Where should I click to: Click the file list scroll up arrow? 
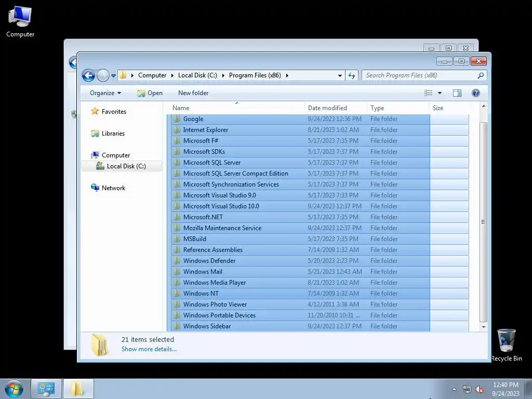[484, 106]
